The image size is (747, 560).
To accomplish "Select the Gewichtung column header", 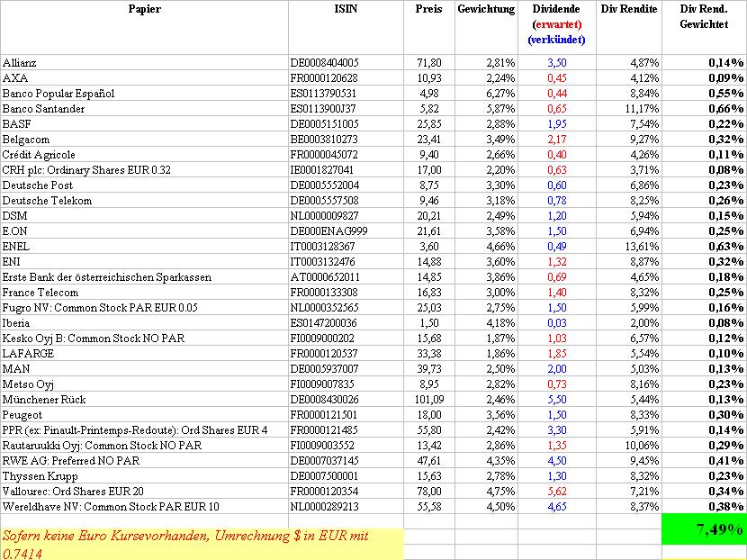I will tap(486, 27).
